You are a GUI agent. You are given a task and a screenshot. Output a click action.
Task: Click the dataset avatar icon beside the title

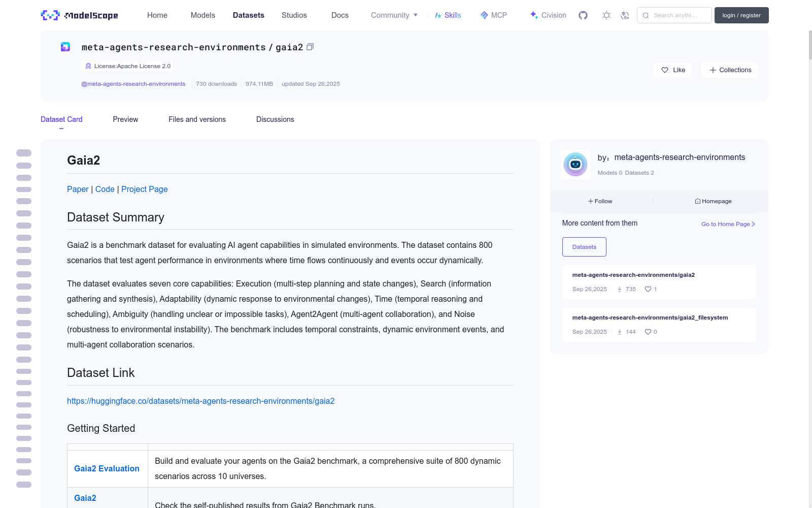(65, 47)
